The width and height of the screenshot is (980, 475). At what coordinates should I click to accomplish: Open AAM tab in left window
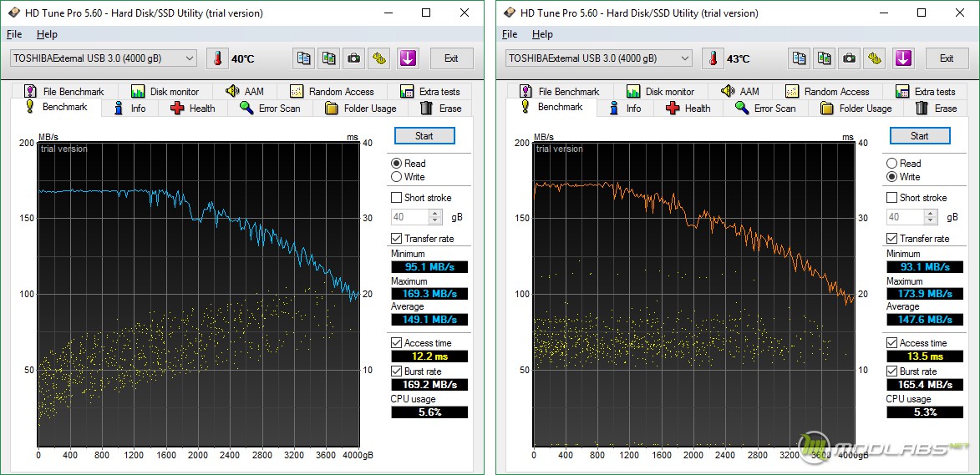pos(245,91)
